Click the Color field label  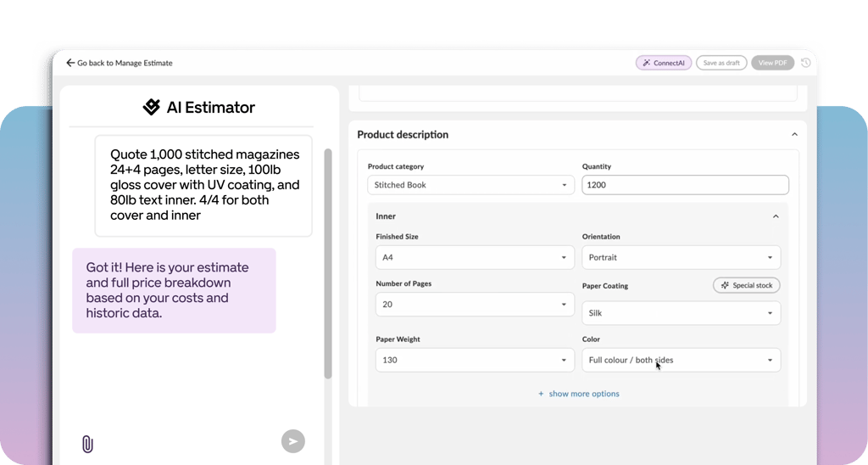click(591, 339)
